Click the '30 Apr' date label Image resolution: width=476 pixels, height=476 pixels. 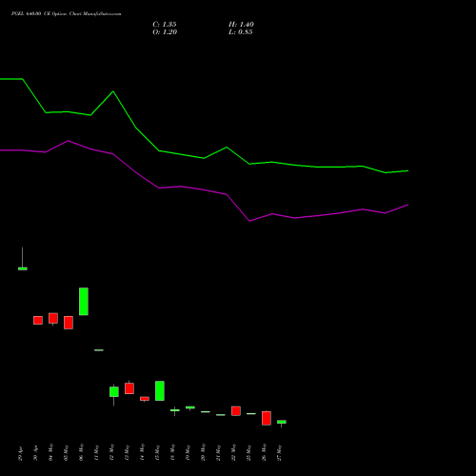click(x=35, y=453)
